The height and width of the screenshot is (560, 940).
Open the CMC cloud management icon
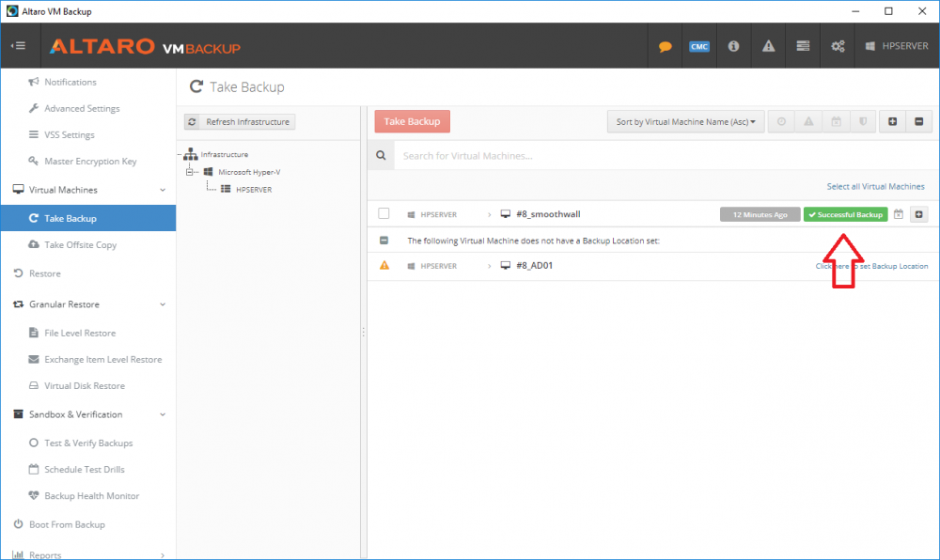(x=699, y=46)
